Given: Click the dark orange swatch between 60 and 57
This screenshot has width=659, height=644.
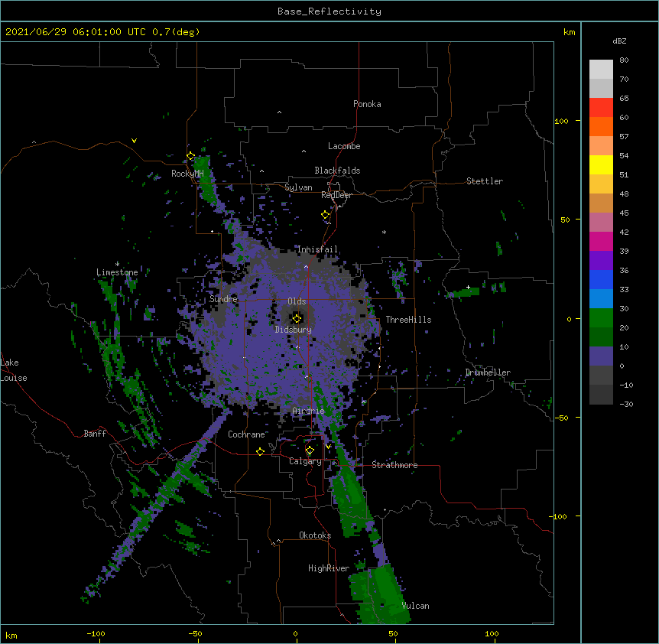Looking at the screenshot, I should [x=601, y=127].
